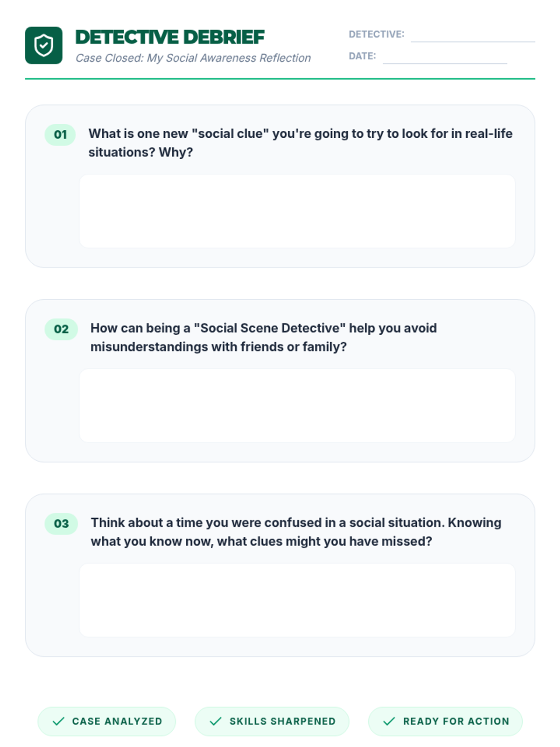Click the checkmark beside Ready for Action
Image resolution: width=560 pixels, height=747 pixels.
pos(389,721)
